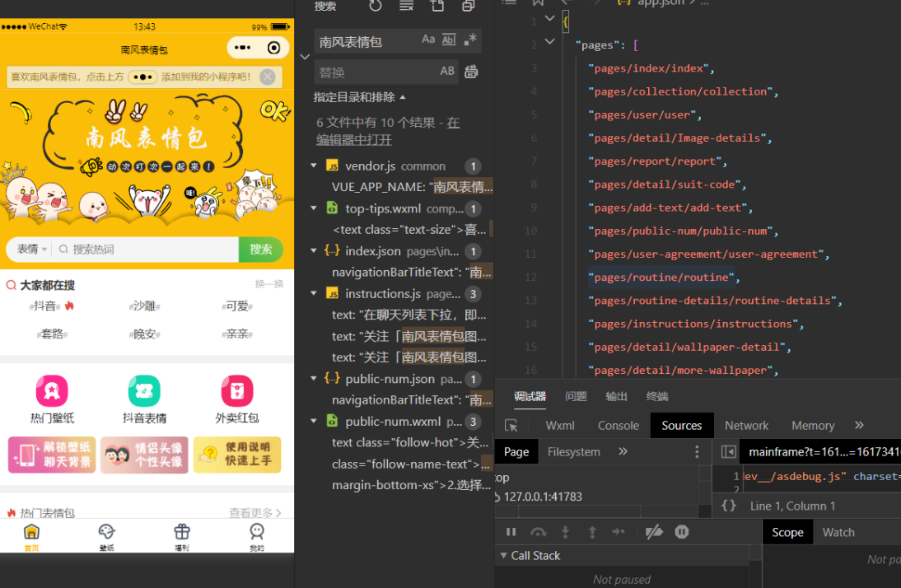Open the follow-hot match in public-num.wxml
This screenshot has width=901, height=588.
410,442
